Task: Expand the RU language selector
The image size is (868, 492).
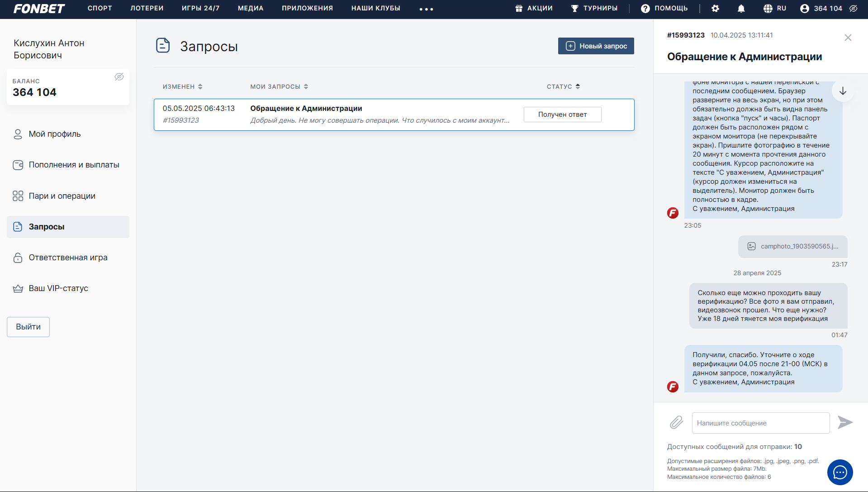Action: [775, 9]
